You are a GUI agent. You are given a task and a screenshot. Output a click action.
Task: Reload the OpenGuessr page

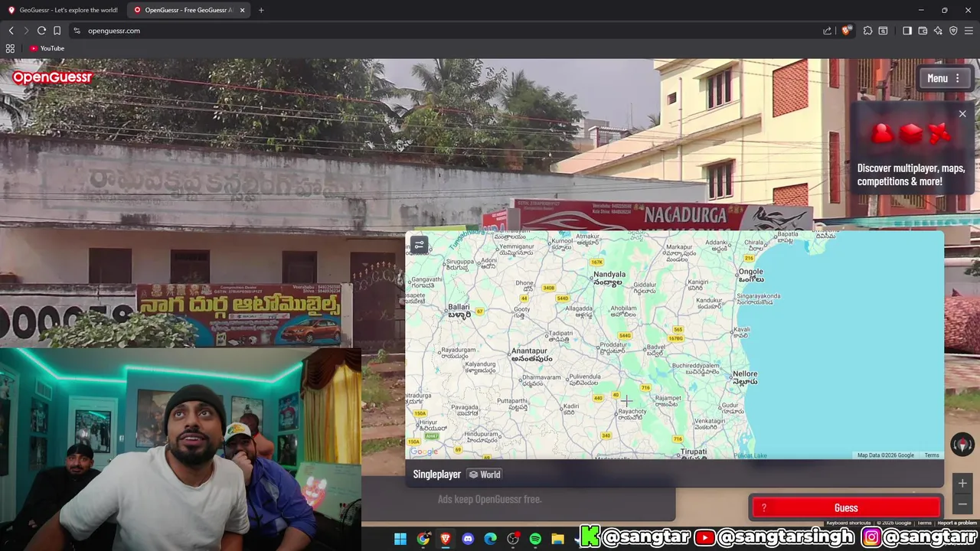[x=41, y=31]
